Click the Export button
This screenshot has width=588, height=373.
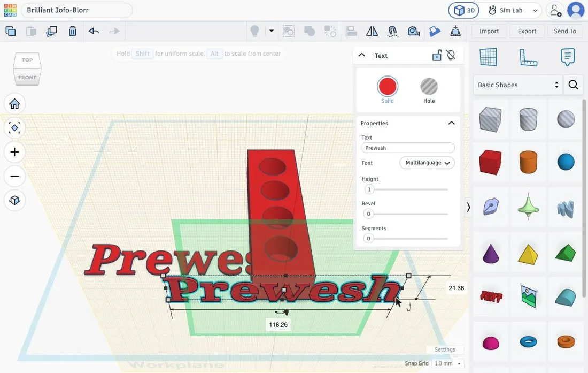click(527, 31)
